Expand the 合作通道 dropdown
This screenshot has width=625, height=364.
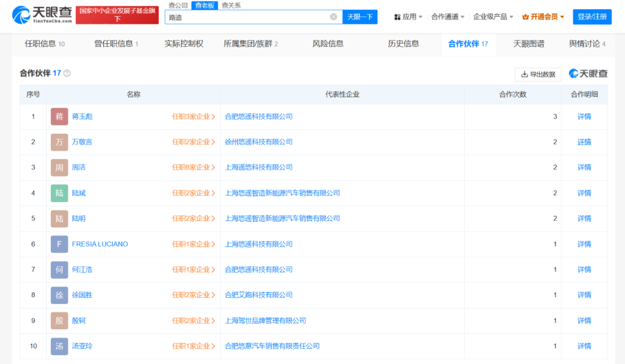[447, 17]
